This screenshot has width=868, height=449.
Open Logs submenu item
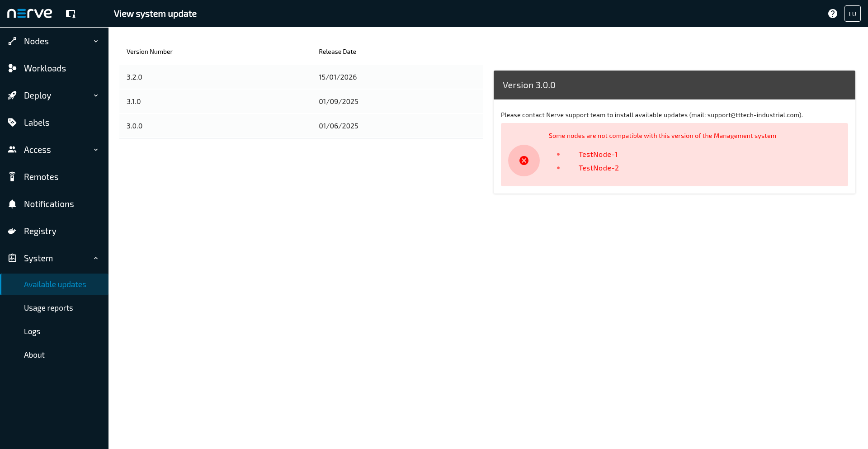click(54, 331)
